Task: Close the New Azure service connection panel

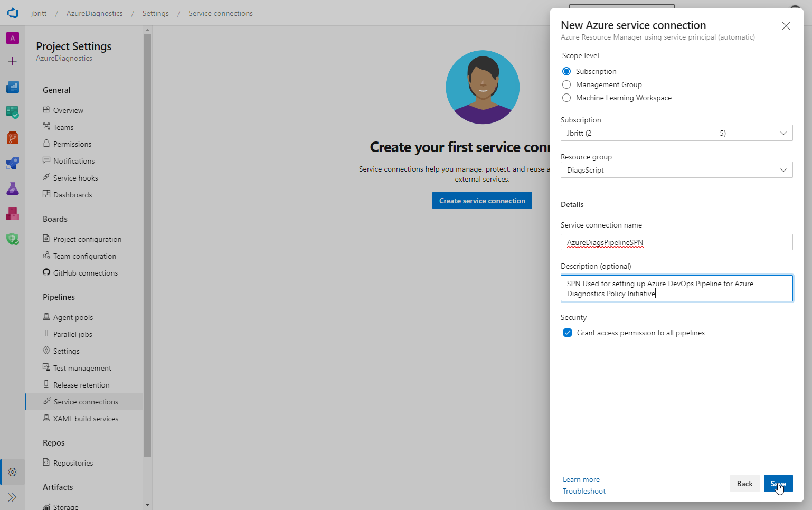Action: [786, 26]
